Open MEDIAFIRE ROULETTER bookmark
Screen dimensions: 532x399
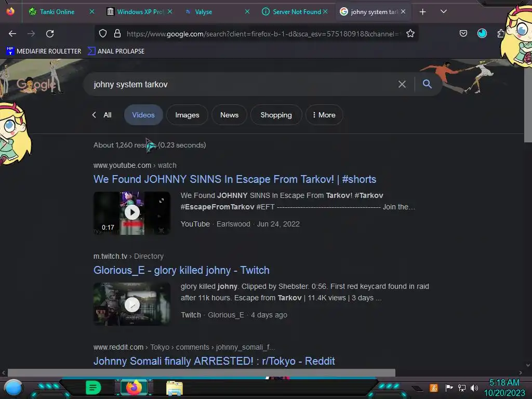pyautogui.click(x=44, y=51)
